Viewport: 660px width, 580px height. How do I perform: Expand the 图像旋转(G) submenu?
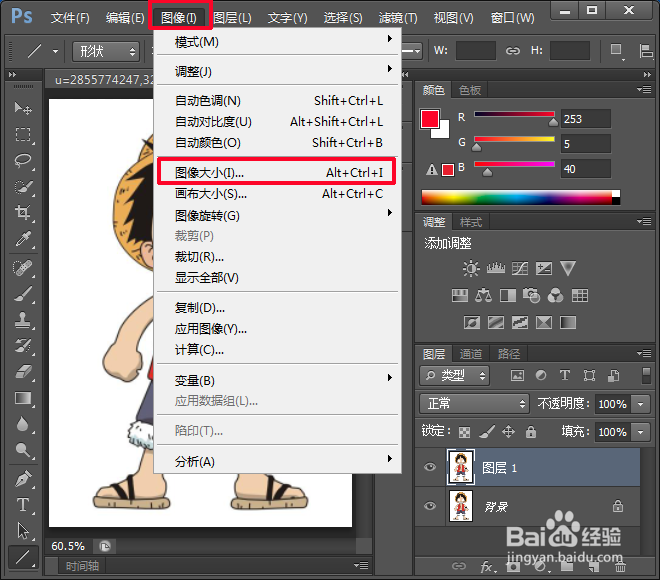point(276,216)
